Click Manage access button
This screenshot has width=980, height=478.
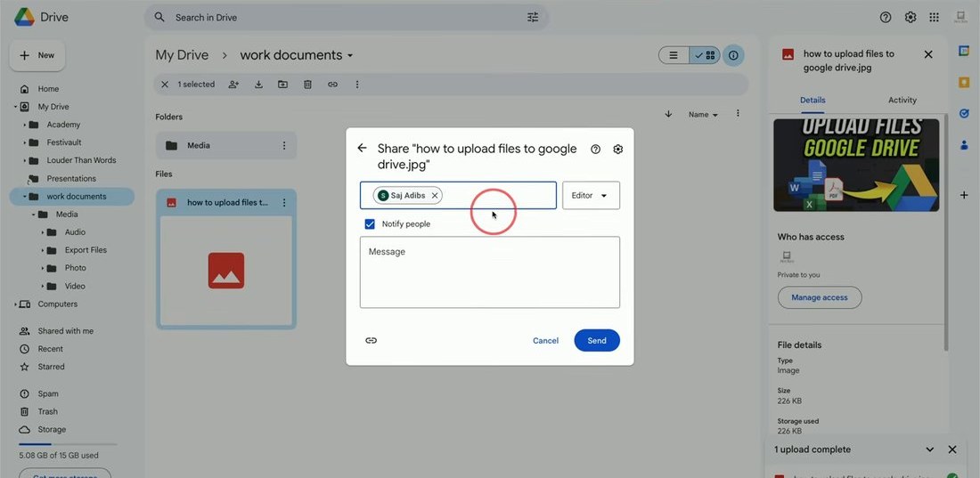pyautogui.click(x=820, y=297)
